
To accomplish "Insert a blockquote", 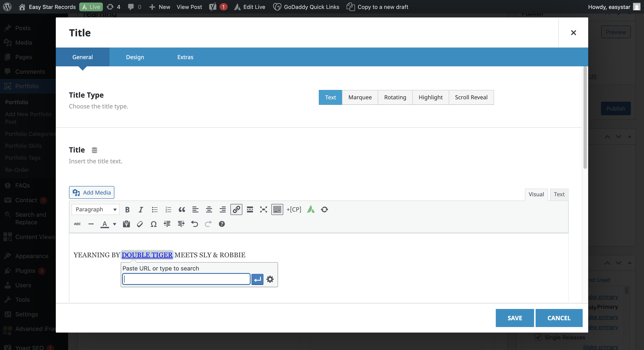I will coord(182,210).
